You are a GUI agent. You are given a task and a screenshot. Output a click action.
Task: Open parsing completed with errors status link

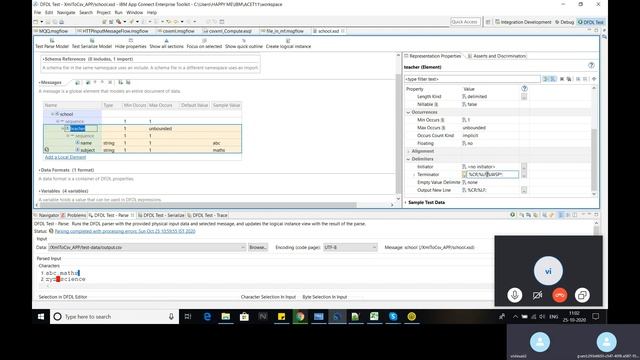coord(125,231)
